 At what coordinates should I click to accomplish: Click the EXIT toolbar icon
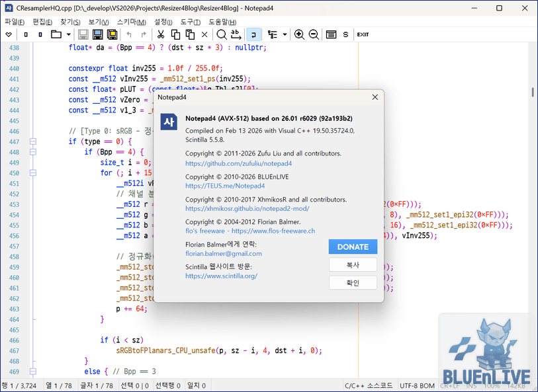click(363, 34)
